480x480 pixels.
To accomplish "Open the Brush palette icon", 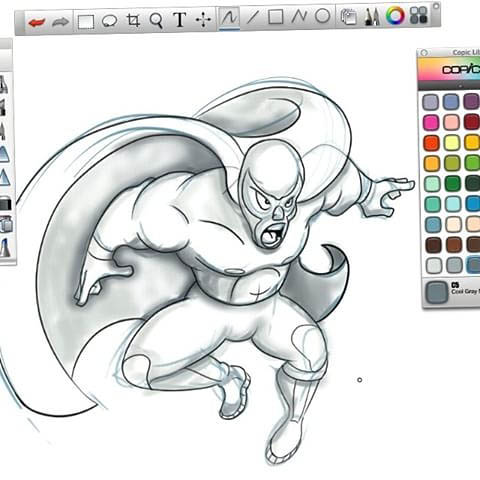I will [x=372, y=17].
